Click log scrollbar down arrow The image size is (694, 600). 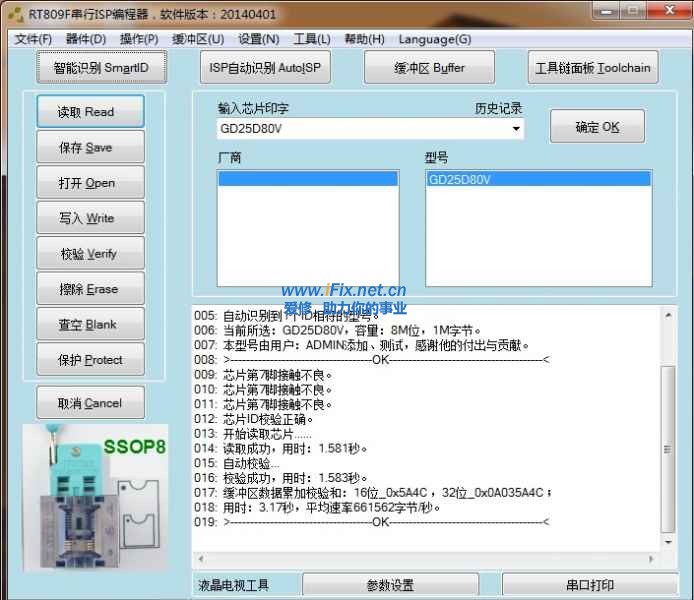668,542
